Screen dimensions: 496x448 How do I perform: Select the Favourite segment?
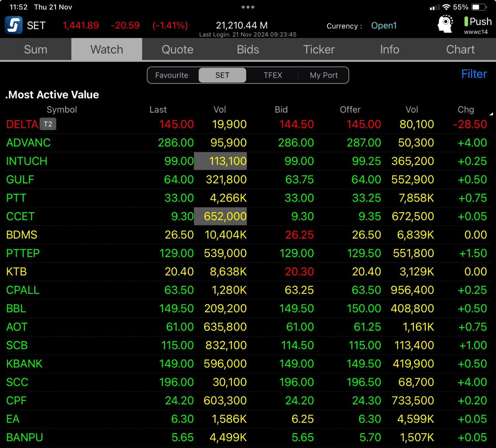point(172,75)
